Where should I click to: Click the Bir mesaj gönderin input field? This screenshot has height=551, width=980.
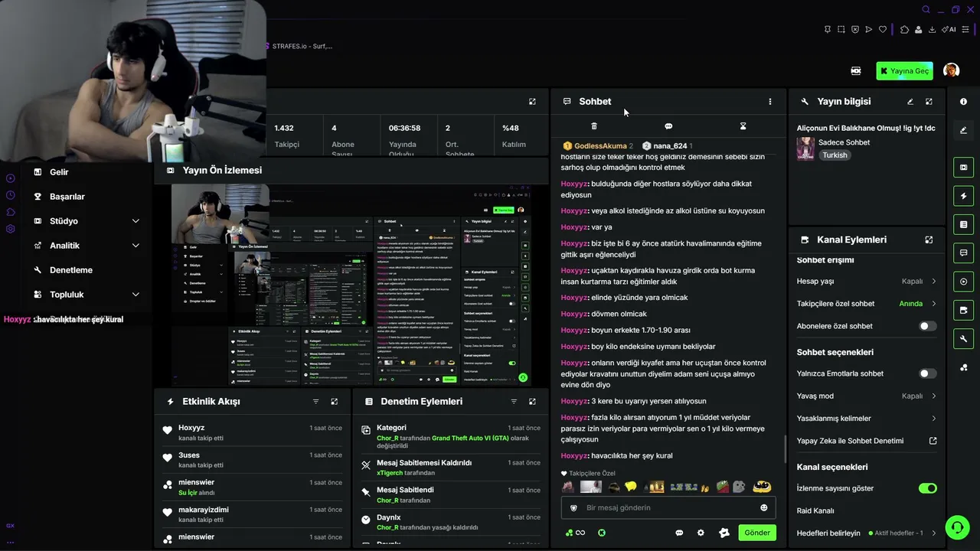668,507
